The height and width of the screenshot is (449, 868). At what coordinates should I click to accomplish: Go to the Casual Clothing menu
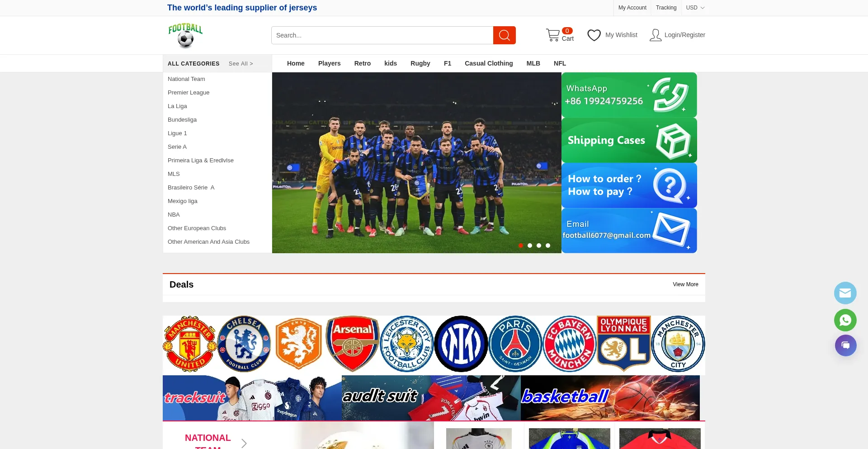488,63
